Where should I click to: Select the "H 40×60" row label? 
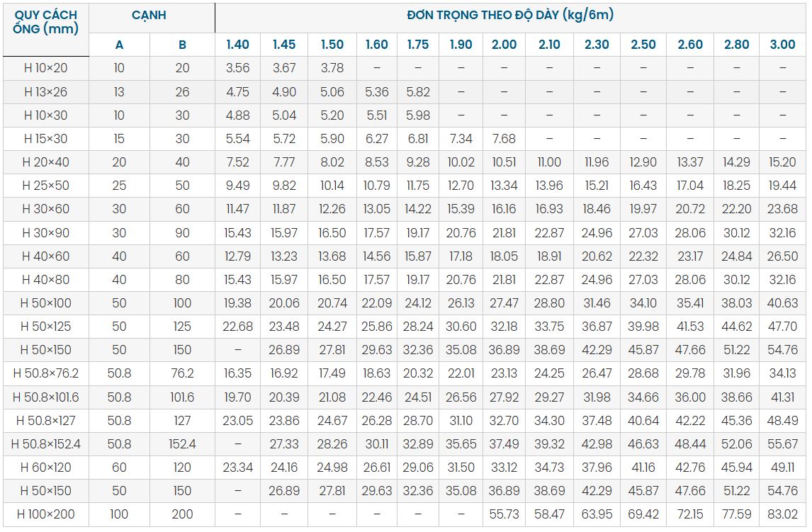[x=45, y=256]
